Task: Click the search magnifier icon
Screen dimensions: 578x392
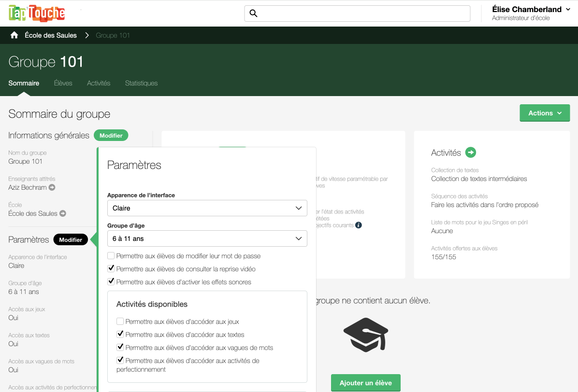Action: 253,14
